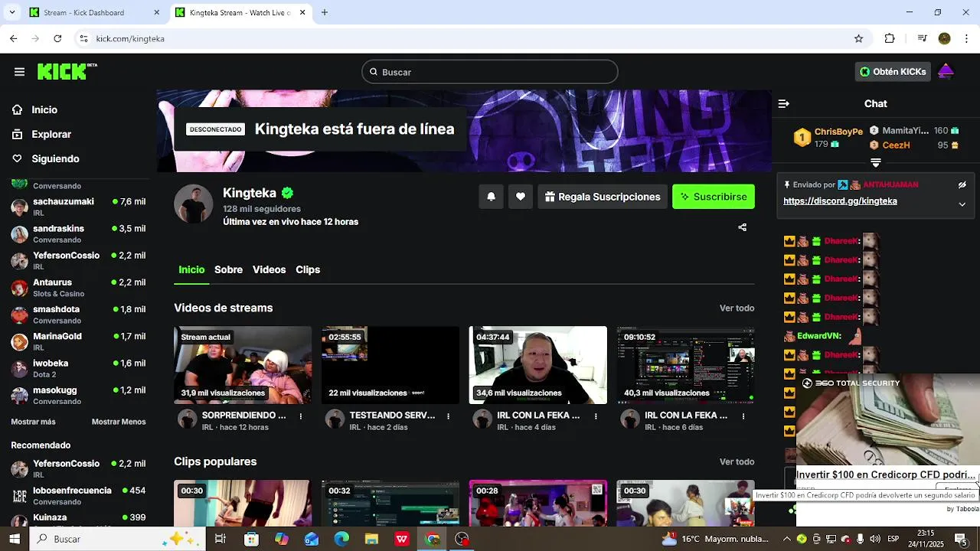
Task: Open Microsoft Edge from taskbar
Action: 341,539
